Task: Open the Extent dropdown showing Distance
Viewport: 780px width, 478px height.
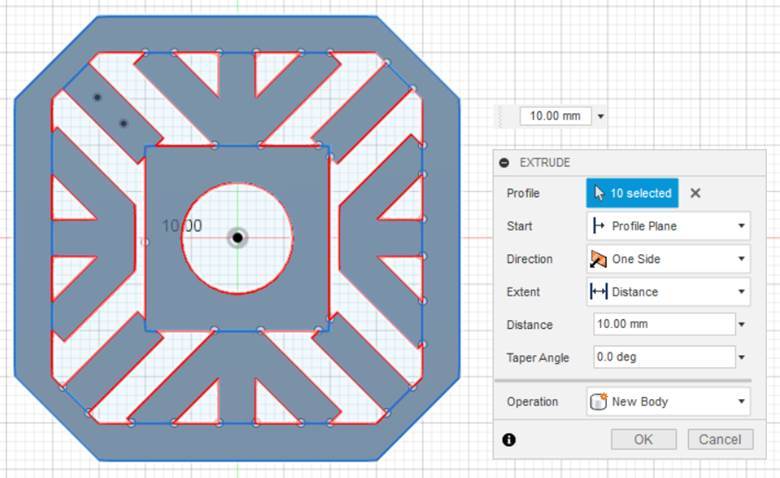Action: (669, 292)
